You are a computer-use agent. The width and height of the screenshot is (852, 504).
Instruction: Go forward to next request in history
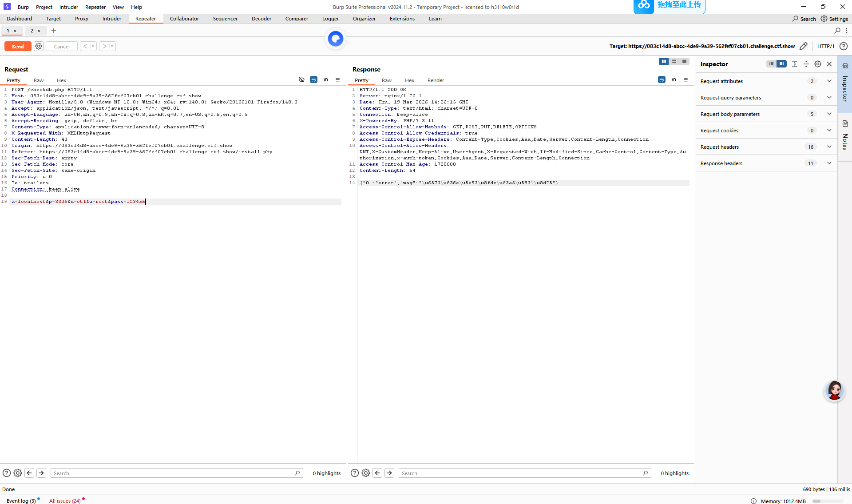tap(104, 46)
